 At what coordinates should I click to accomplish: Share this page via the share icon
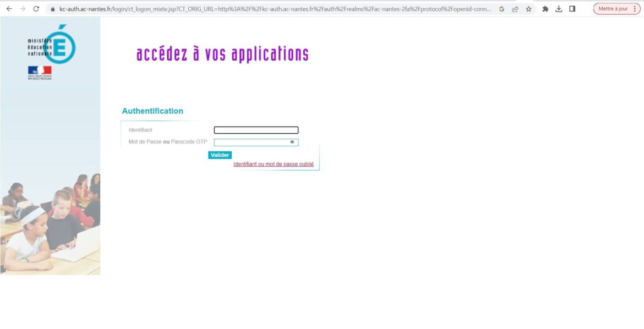515,9
